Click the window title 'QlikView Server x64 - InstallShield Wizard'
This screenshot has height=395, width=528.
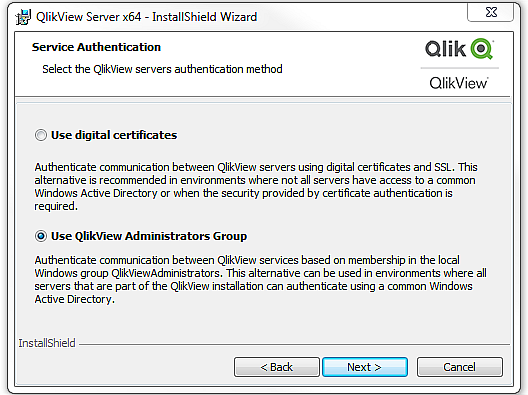coord(146,17)
